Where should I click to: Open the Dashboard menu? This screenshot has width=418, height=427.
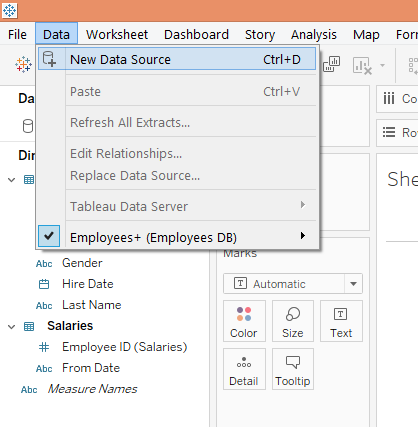pos(196,34)
